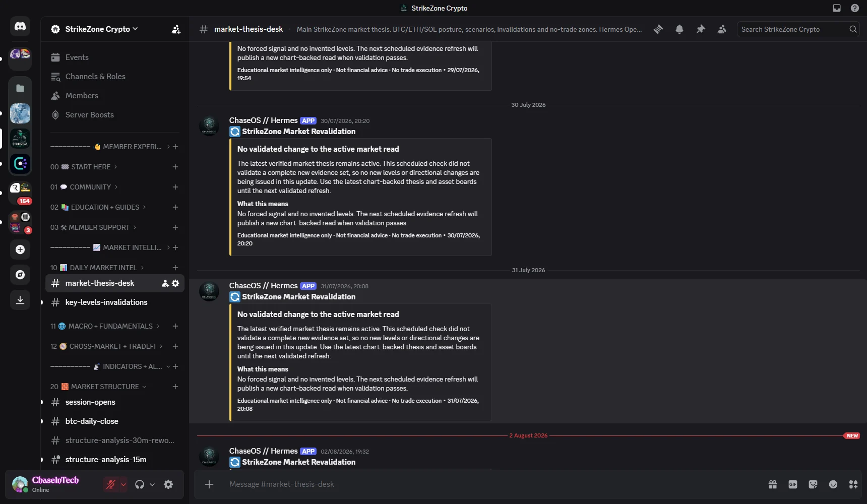The height and width of the screenshot is (504, 867).
Task: Switch to key-levels-invalidations channel
Action: pos(115,302)
